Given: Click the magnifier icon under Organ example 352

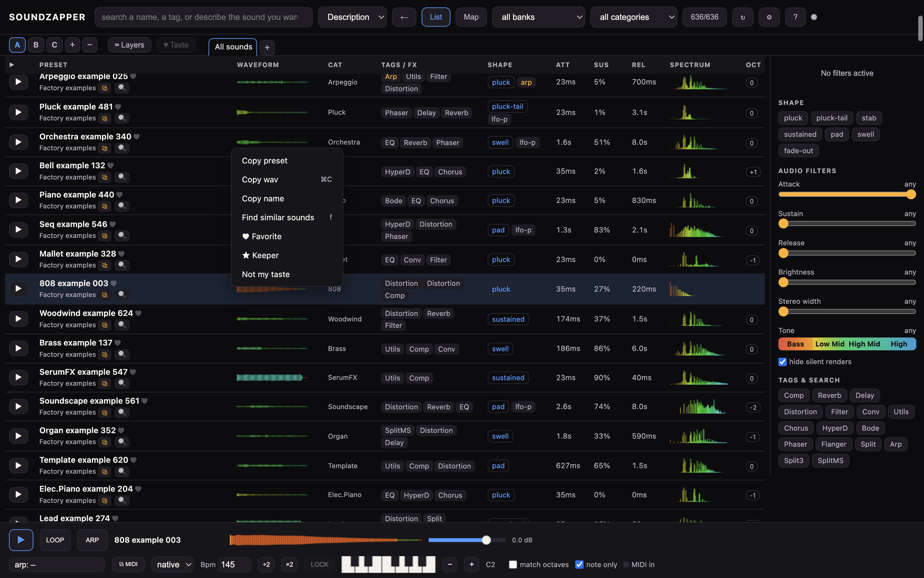Looking at the screenshot, I should [x=122, y=442].
